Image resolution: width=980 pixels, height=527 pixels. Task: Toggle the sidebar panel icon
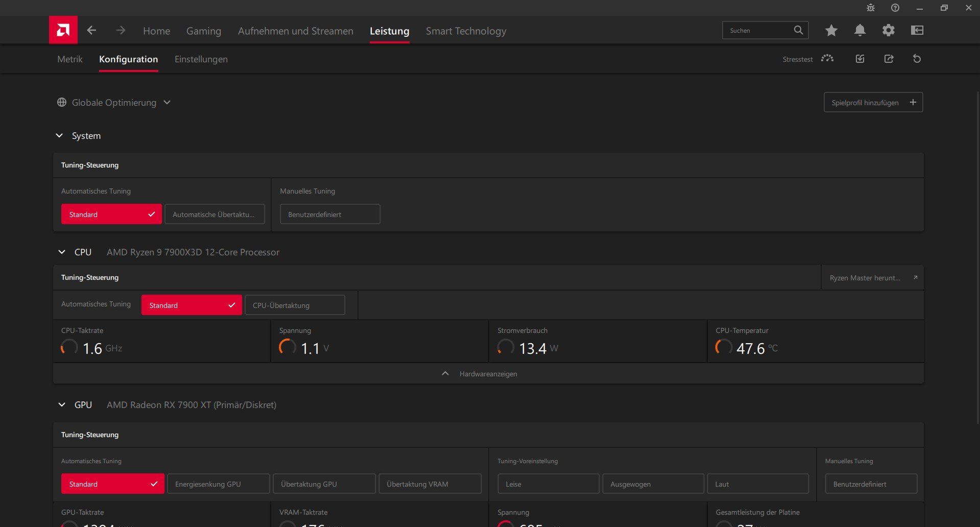point(917,31)
